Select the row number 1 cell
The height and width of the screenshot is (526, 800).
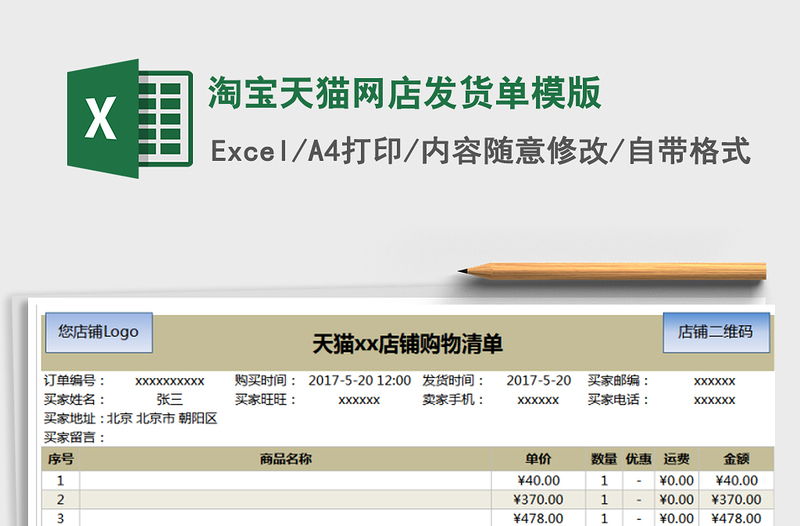tap(61, 481)
